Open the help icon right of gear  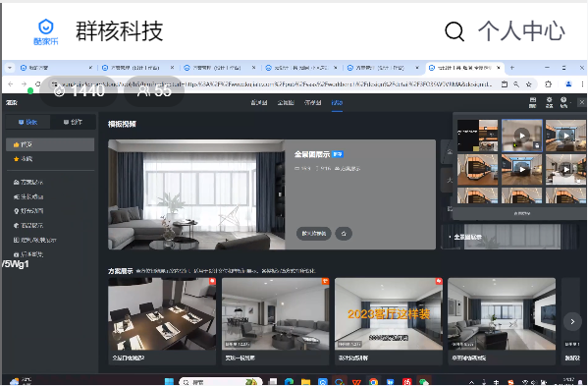click(563, 102)
